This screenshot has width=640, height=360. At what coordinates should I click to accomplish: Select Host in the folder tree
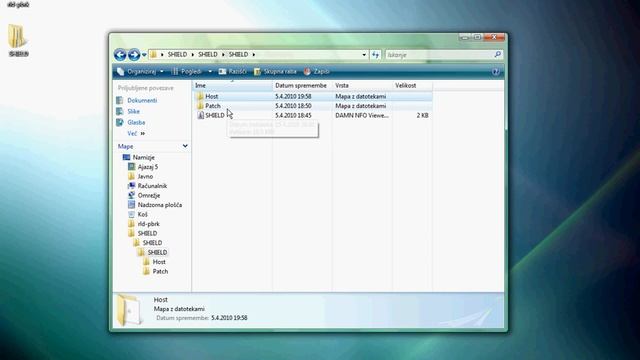click(x=159, y=262)
